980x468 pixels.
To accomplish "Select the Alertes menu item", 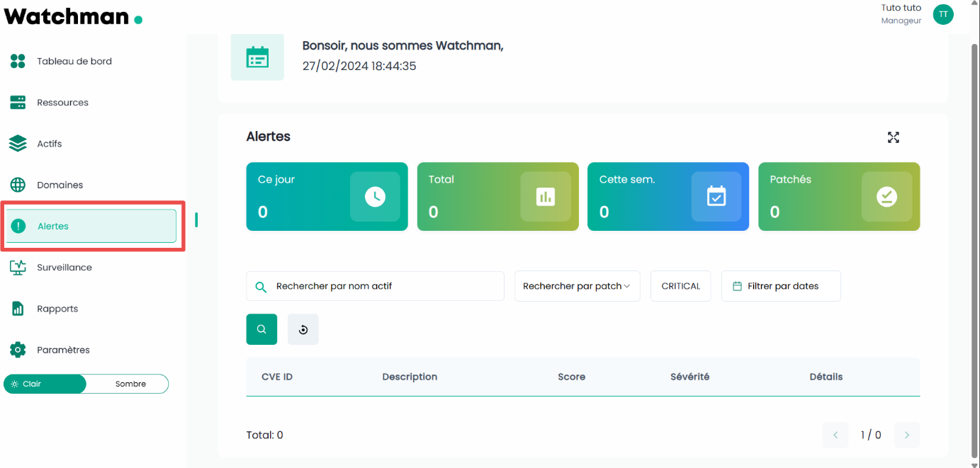I will (x=91, y=226).
